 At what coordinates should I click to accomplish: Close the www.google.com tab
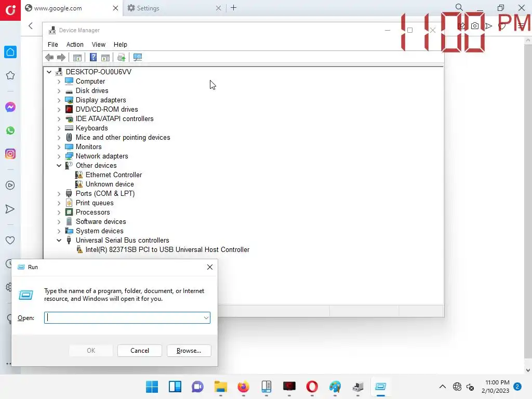tap(115, 8)
